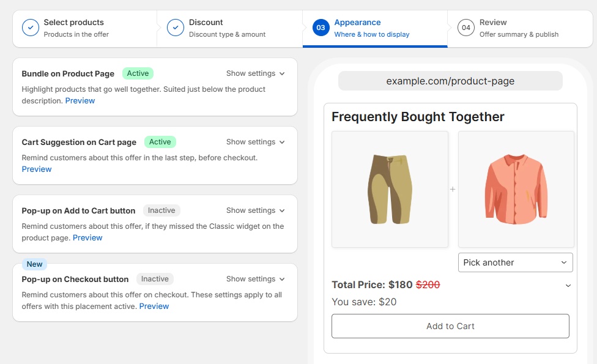Go to the Review tab
This screenshot has height=364, width=597.
pos(519,28)
